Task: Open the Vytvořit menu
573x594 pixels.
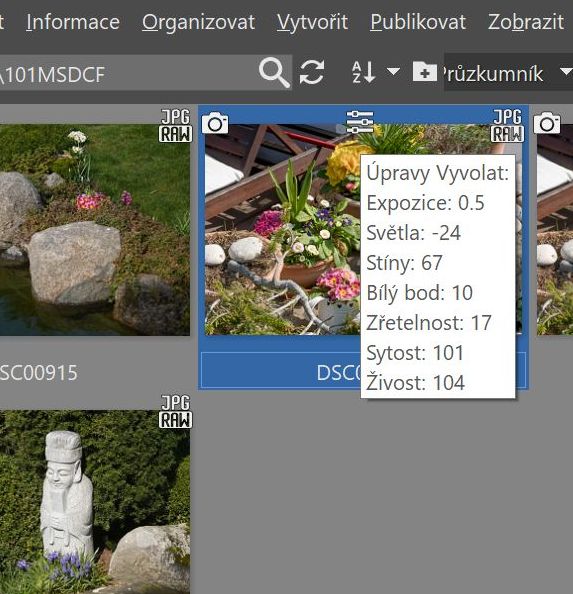Action: coord(312,22)
